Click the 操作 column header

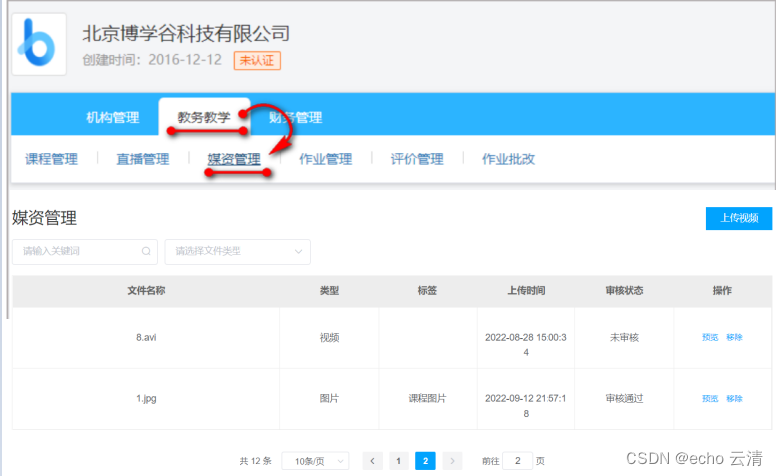click(x=722, y=291)
